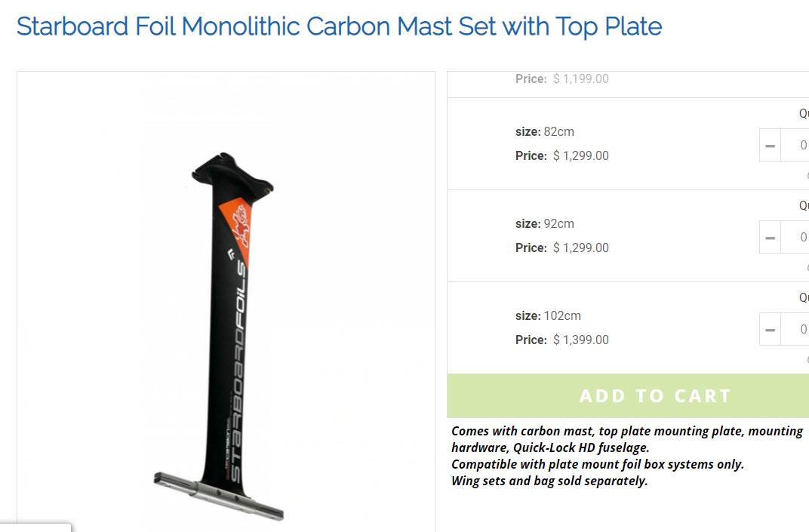Click the product title heading

pos(339,26)
